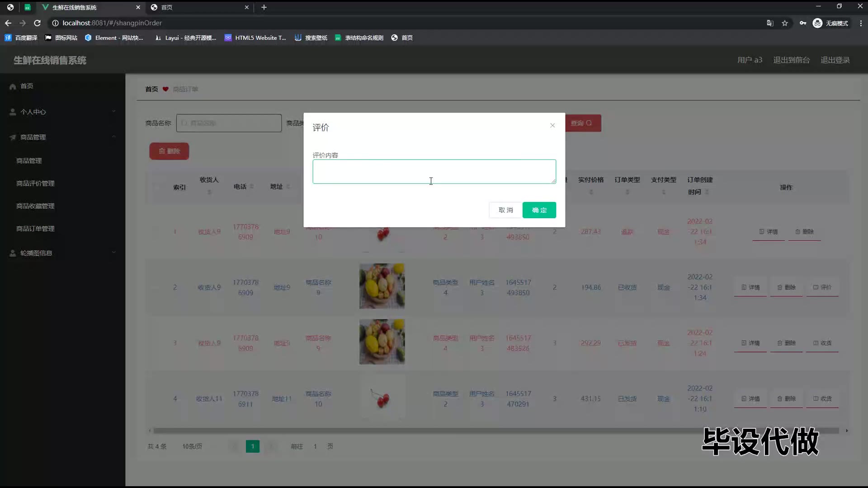Click the translate page icon in address bar
Screen dimensions: 868x488
770,23
